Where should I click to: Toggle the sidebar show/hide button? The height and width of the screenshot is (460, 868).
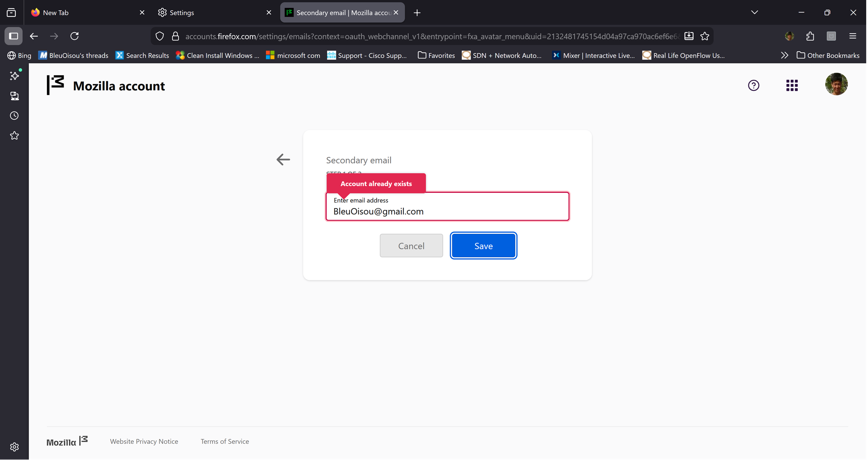pyautogui.click(x=14, y=36)
